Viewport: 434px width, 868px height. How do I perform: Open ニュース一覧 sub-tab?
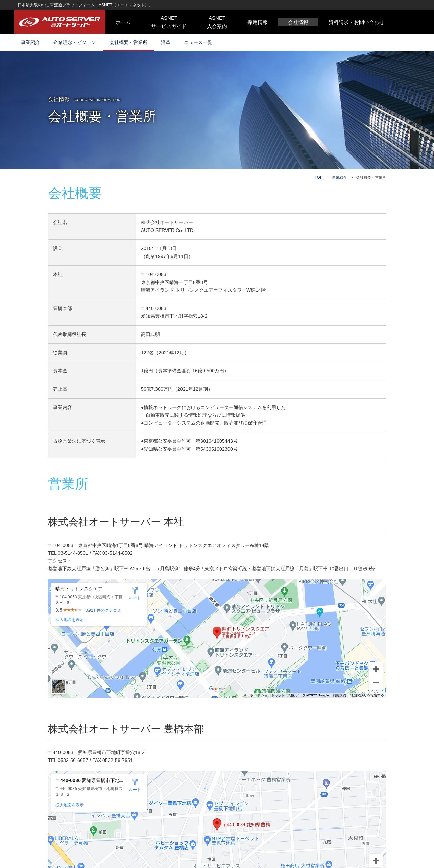pos(198,42)
